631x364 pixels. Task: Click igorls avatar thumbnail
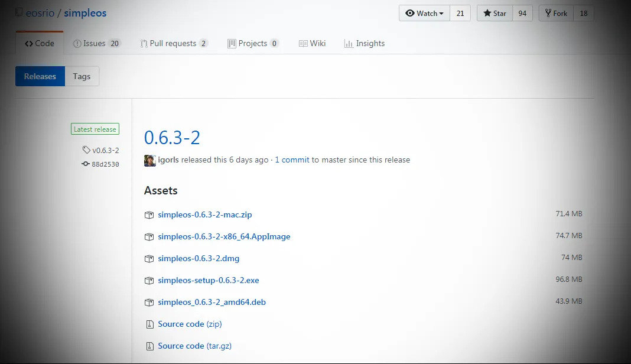click(149, 160)
